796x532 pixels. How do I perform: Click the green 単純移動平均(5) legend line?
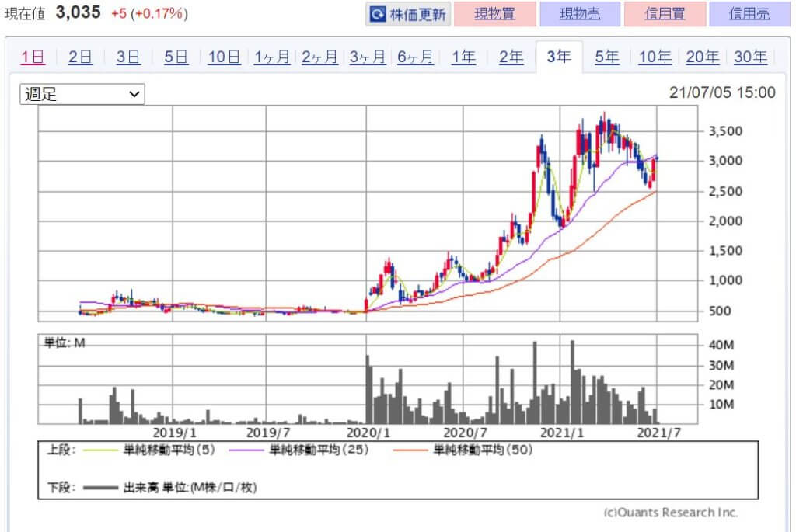pos(99,450)
